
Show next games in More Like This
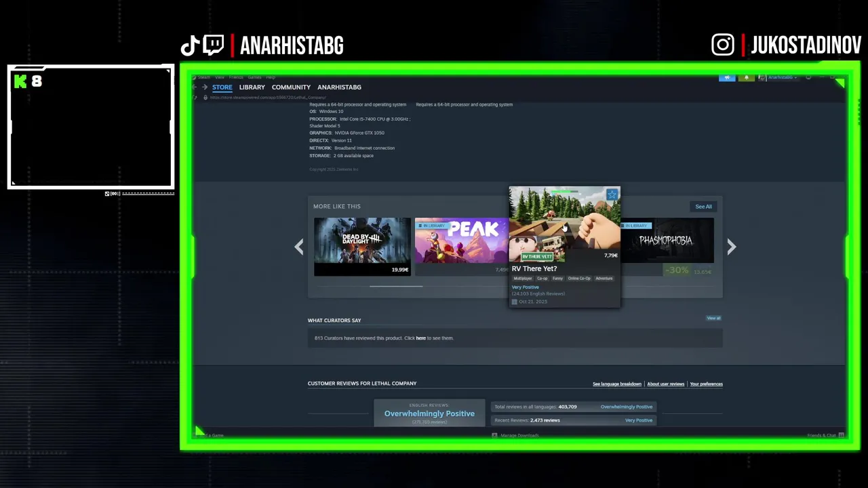click(731, 247)
